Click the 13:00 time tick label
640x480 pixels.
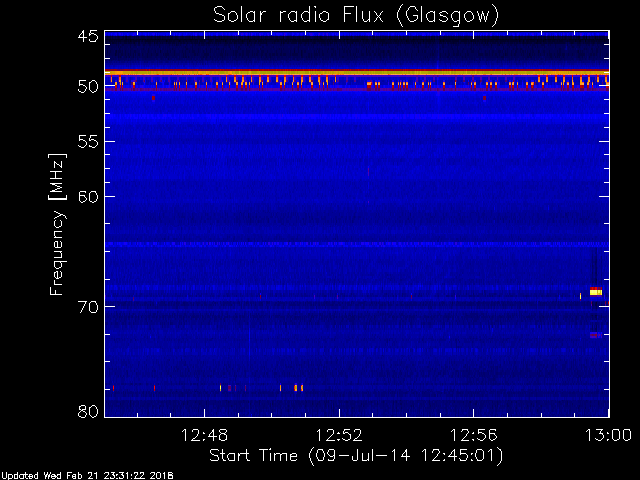point(608,435)
